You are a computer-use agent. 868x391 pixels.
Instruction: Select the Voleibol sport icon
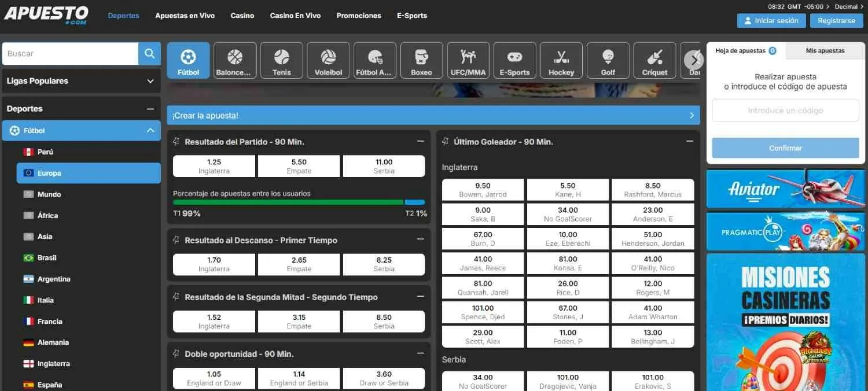click(328, 60)
